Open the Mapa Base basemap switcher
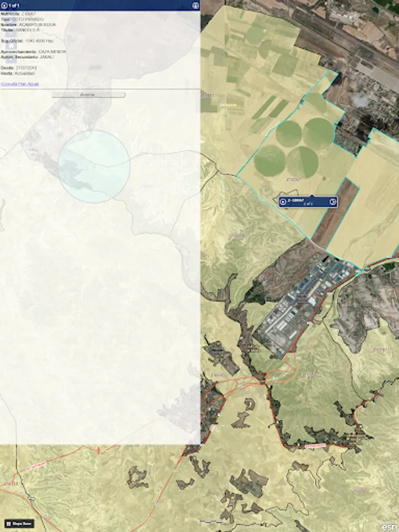The width and height of the screenshot is (399, 532). pyautogui.click(x=20, y=524)
